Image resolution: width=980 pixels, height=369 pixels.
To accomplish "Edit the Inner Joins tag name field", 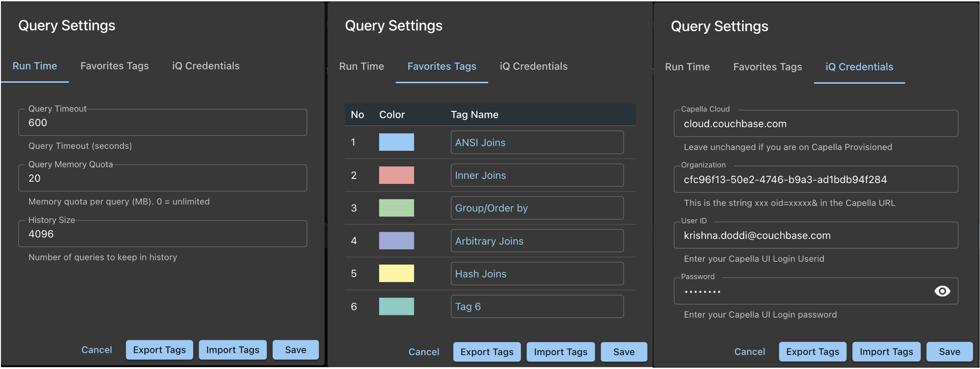I will 537,175.
